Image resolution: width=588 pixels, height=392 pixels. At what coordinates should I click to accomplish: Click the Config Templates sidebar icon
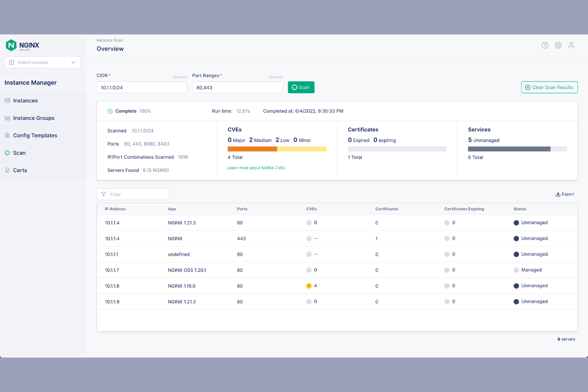[x=7, y=135]
